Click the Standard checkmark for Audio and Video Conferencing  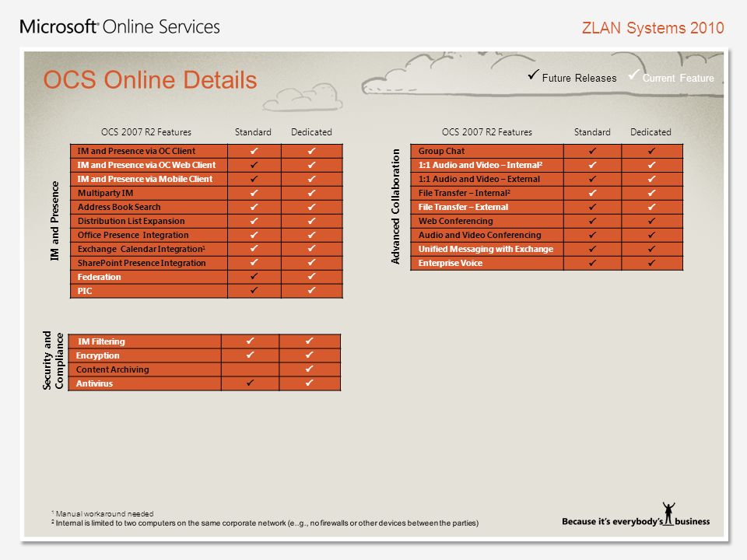coord(592,235)
